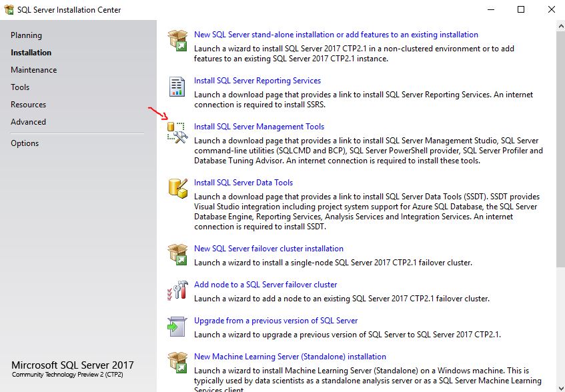Open Install SQL Server Management Tools link
The width and height of the screenshot is (565, 392).
pos(259,127)
